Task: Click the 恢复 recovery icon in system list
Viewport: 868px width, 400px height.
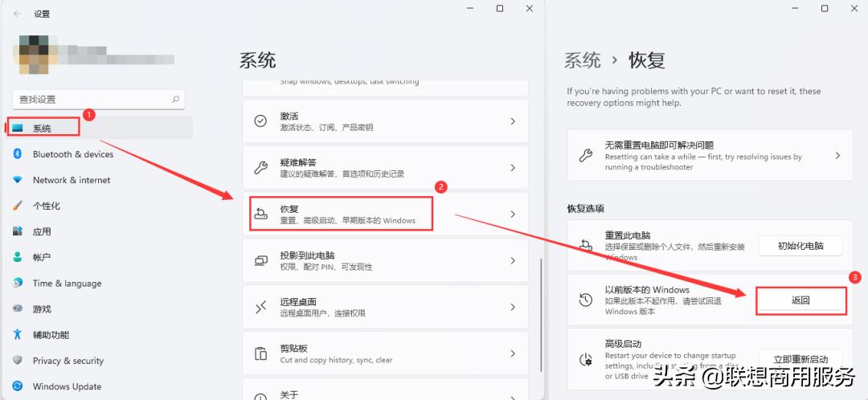Action: tap(260, 214)
